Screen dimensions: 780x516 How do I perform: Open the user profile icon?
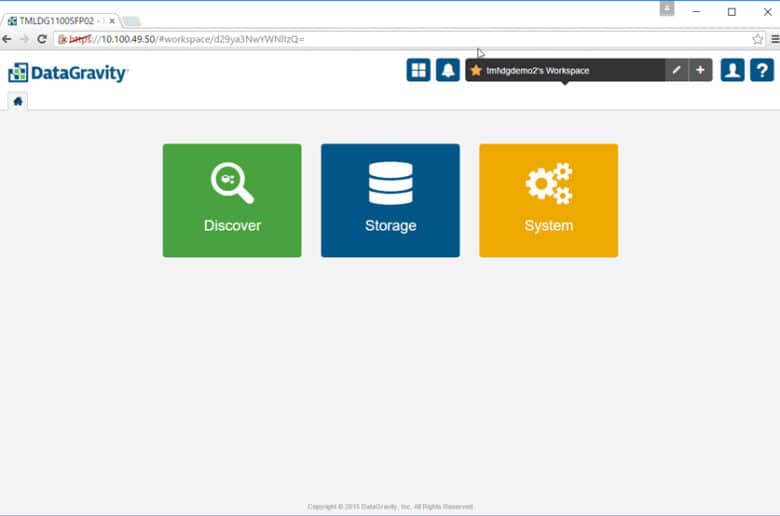point(732,70)
